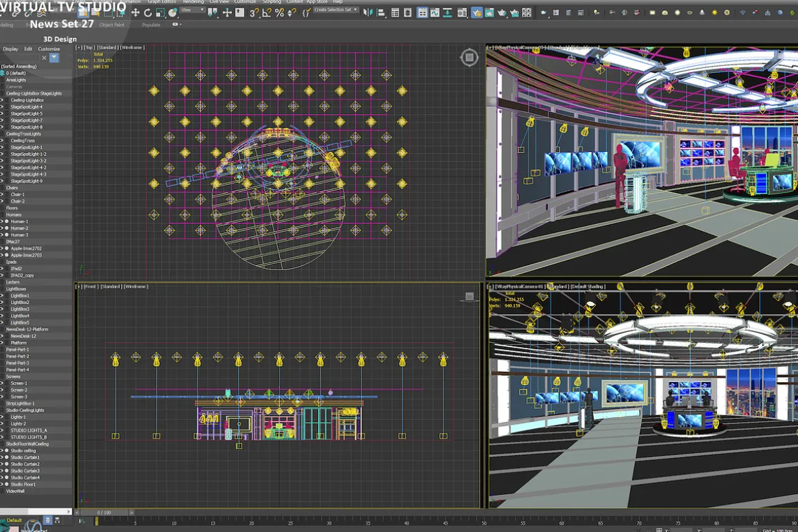Open the scene explorer Display menu
This screenshot has width=798, height=532.
coord(10,49)
